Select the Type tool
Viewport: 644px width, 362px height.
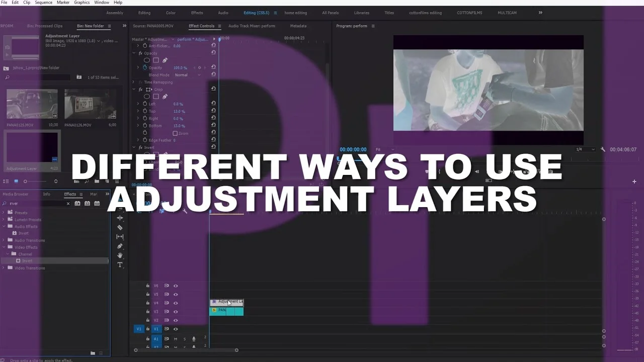tap(120, 264)
